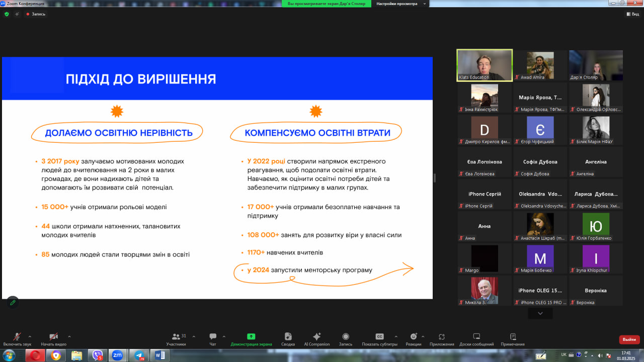Select Микола З. participant tile

coord(485,291)
